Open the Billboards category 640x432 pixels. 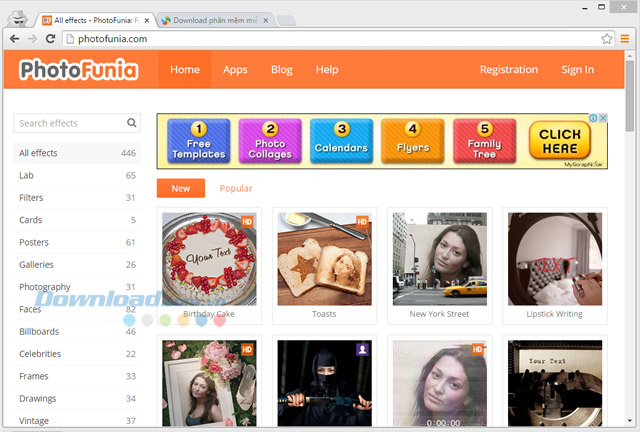pos(77,332)
